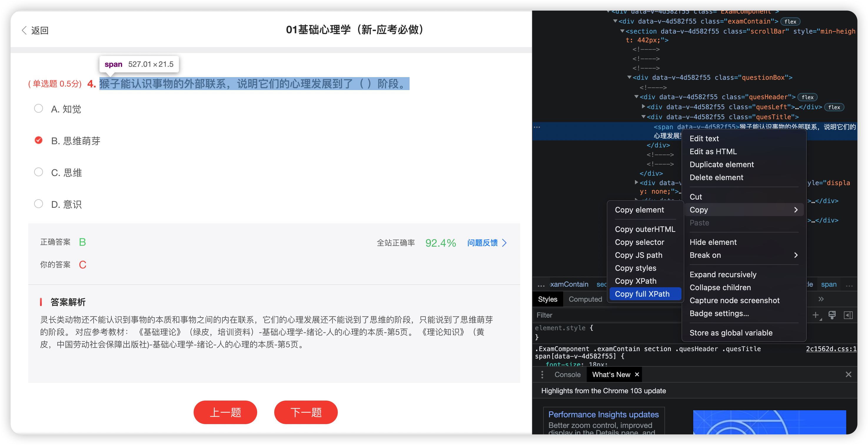
Task: Open the drawer three-dots menu icon
Action: point(542,375)
